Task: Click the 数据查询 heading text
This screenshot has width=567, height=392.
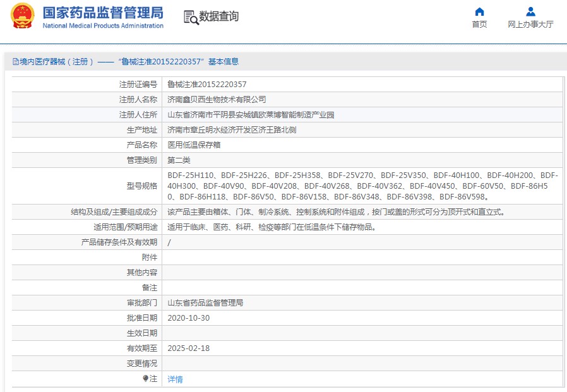Action: [218, 16]
